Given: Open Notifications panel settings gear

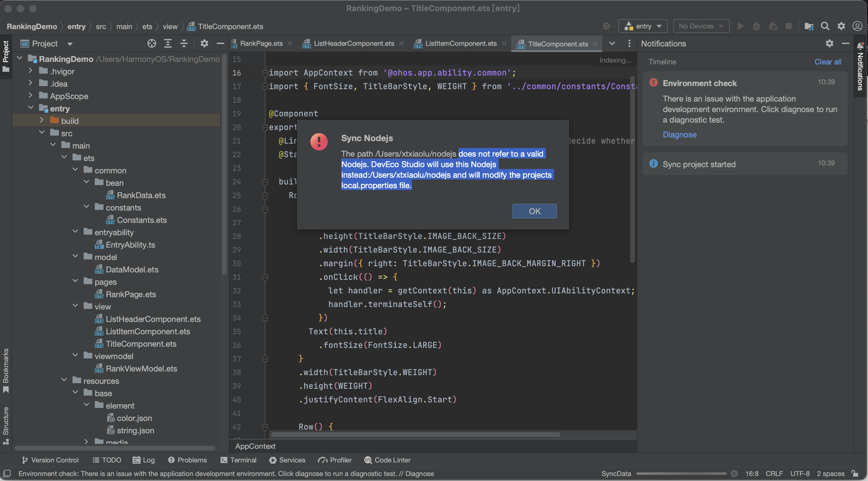Looking at the screenshot, I should coord(829,43).
